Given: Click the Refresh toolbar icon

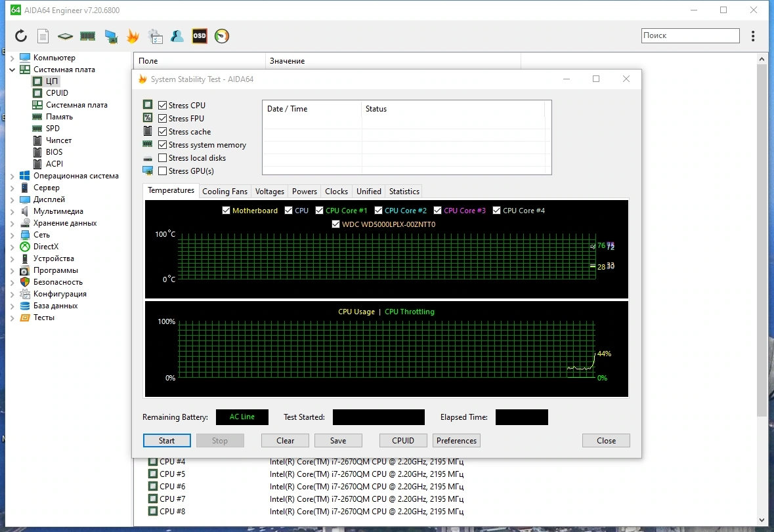Looking at the screenshot, I should (x=21, y=36).
